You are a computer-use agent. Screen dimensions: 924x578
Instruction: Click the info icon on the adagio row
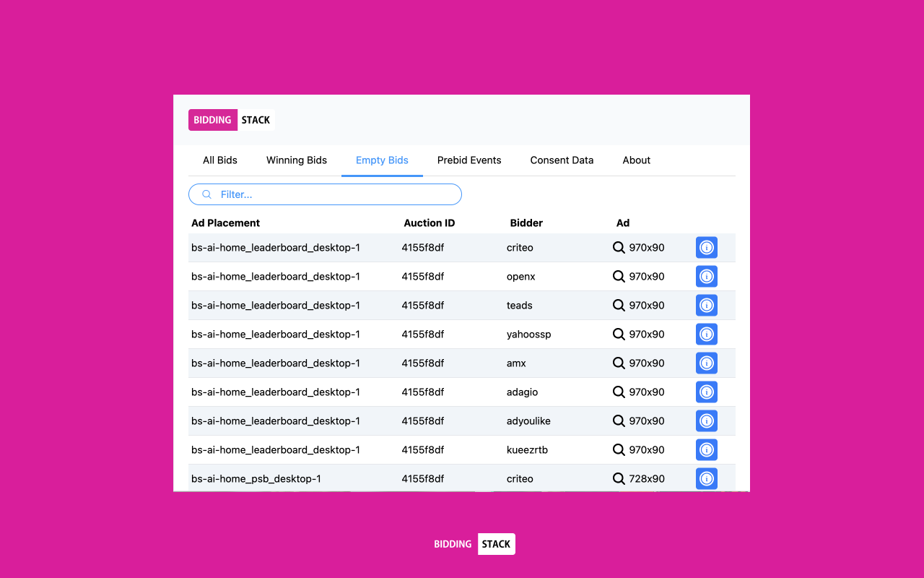click(x=706, y=392)
